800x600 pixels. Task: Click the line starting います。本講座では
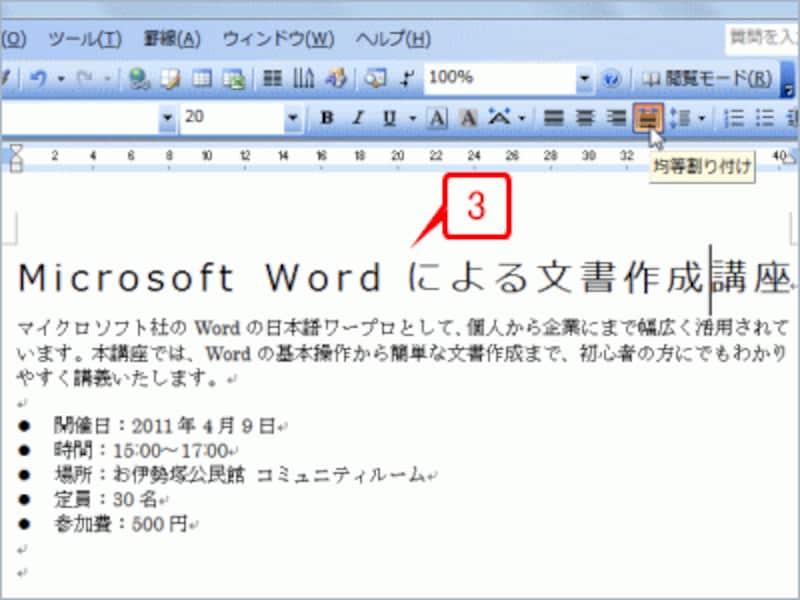pos(402,353)
